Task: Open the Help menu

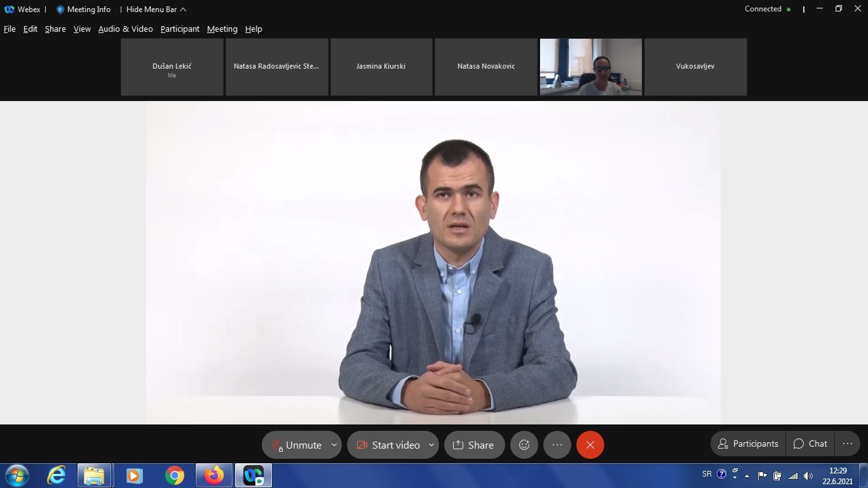Action: click(254, 29)
